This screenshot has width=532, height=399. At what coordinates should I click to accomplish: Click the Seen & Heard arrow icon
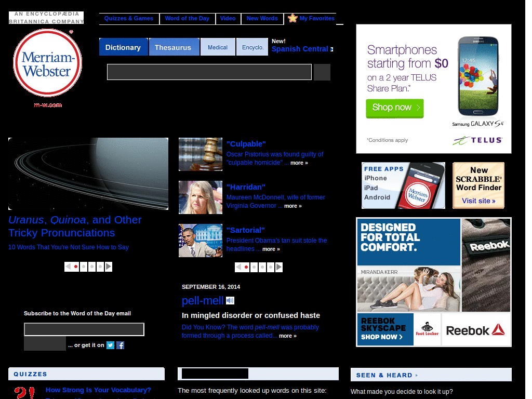tap(417, 375)
